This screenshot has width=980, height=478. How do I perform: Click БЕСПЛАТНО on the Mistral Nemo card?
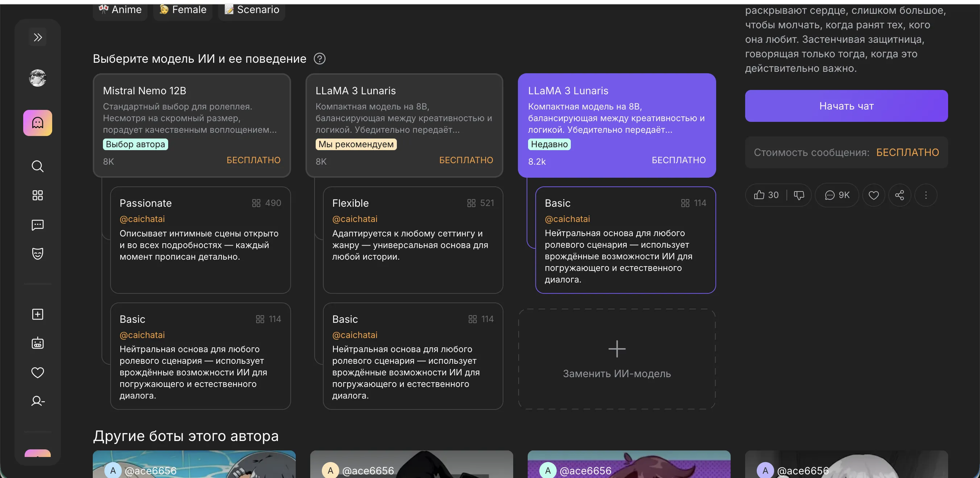253,160
